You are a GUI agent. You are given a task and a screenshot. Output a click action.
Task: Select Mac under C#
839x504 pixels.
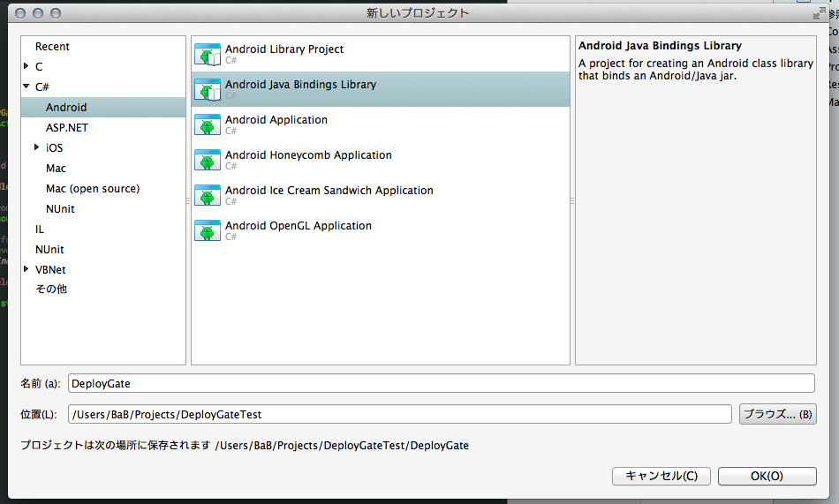56,169
